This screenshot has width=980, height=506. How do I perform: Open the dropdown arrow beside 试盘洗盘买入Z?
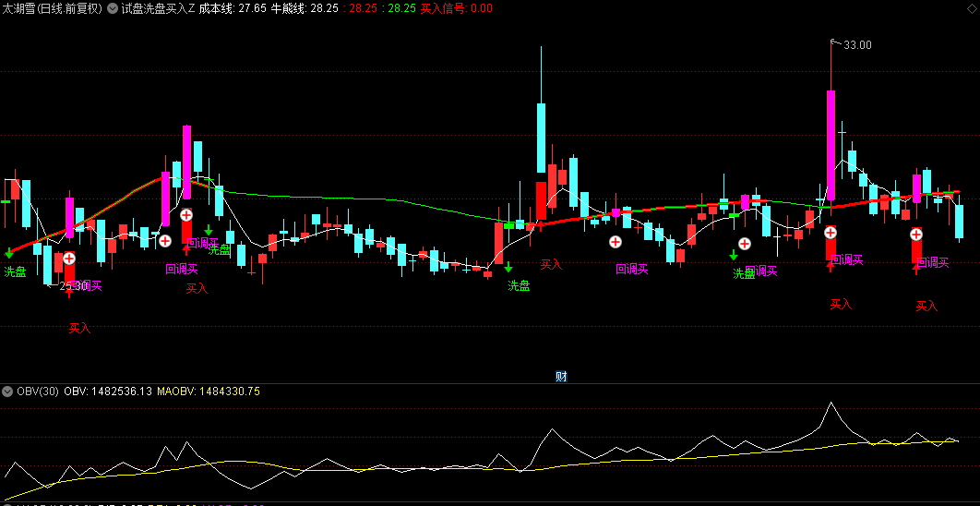[112, 8]
